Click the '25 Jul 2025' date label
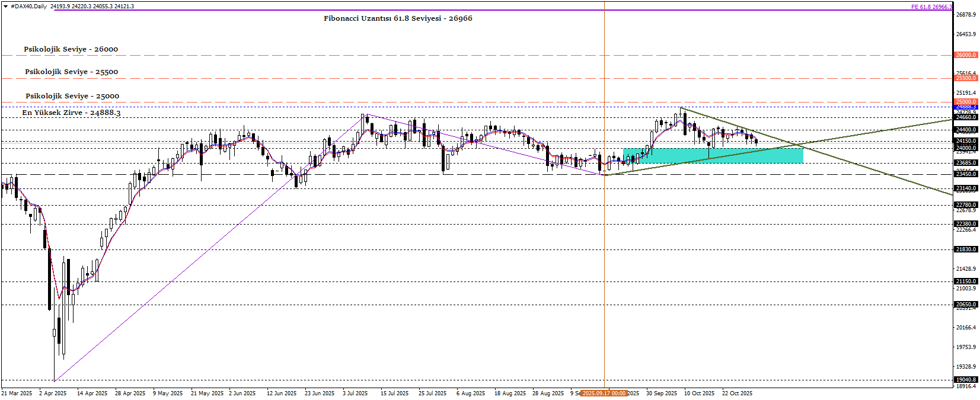Image resolution: width=980 pixels, height=400 pixels. [x=433, y=393]
